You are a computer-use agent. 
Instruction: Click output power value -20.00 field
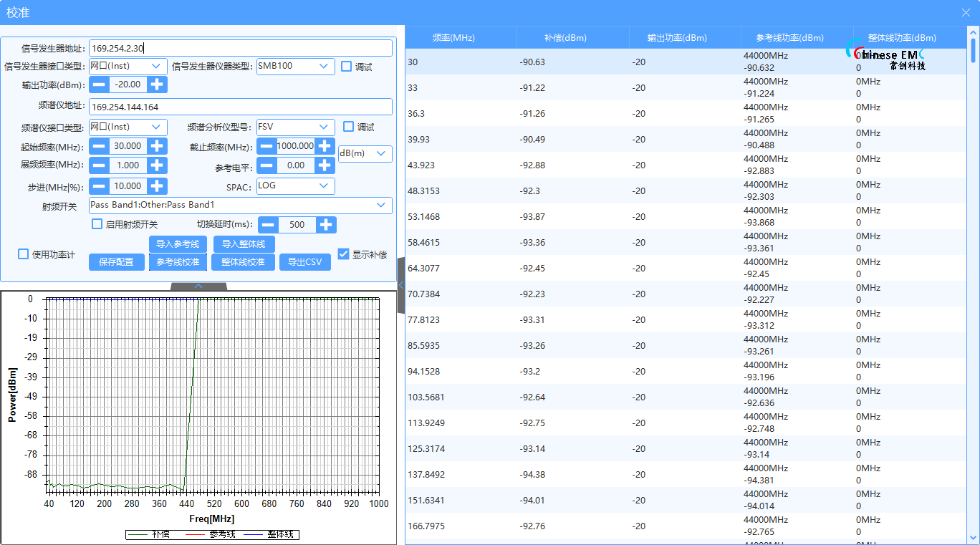point(128,85)
